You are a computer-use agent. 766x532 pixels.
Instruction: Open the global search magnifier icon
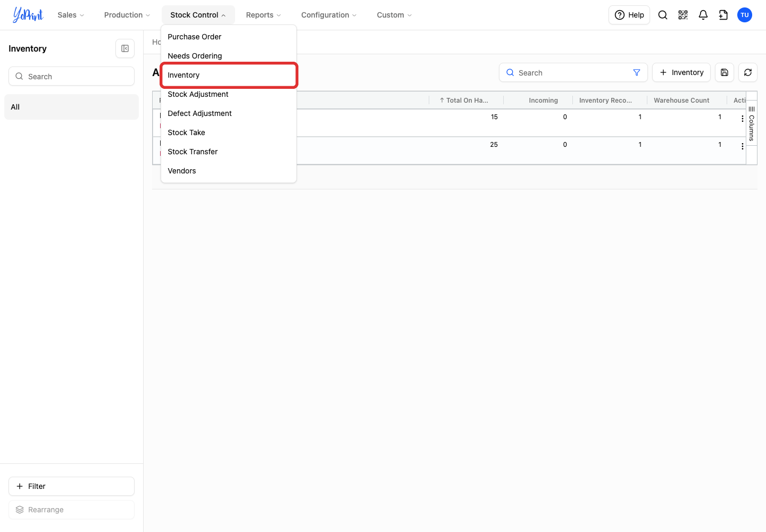(663, 15)
